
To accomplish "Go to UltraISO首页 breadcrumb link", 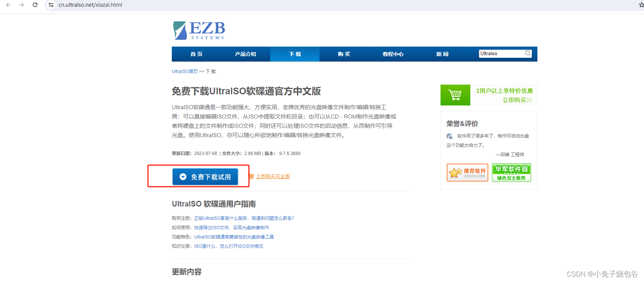I will pos(185,72).
